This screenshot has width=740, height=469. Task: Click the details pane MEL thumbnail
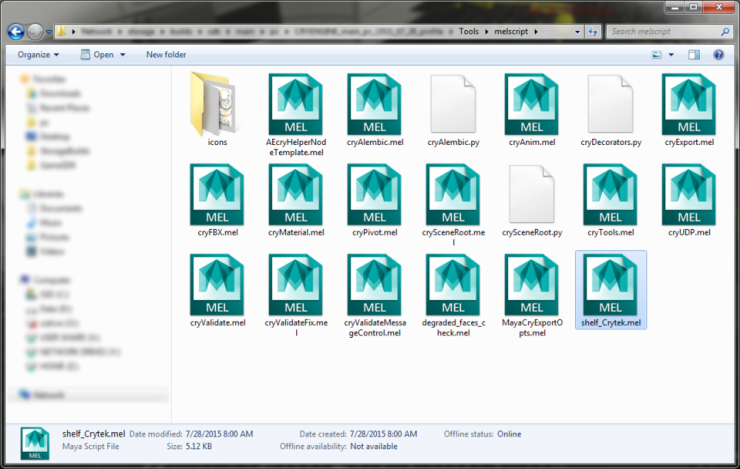tap(35, 443)
